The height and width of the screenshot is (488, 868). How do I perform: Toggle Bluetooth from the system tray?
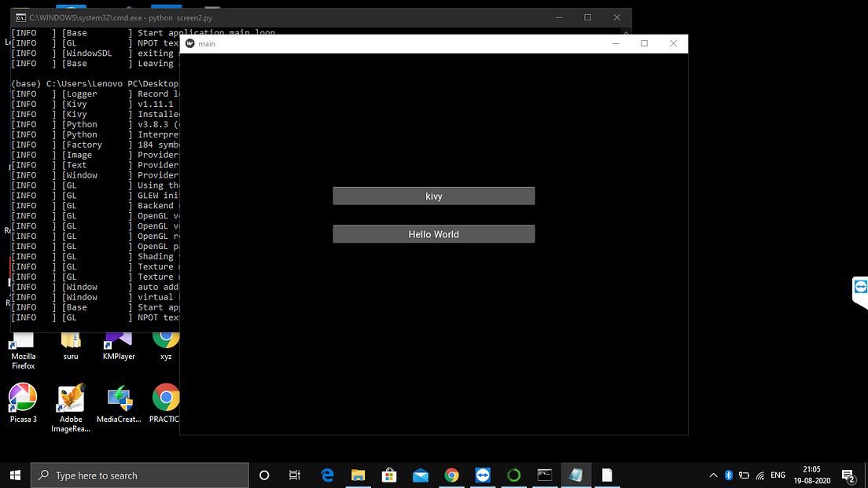(728, 475)
